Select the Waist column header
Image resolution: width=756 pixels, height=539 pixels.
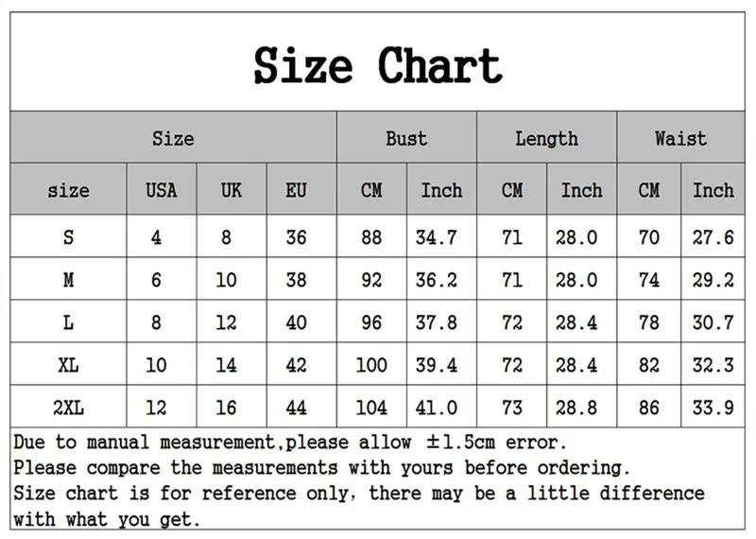(x=680, y=138)
